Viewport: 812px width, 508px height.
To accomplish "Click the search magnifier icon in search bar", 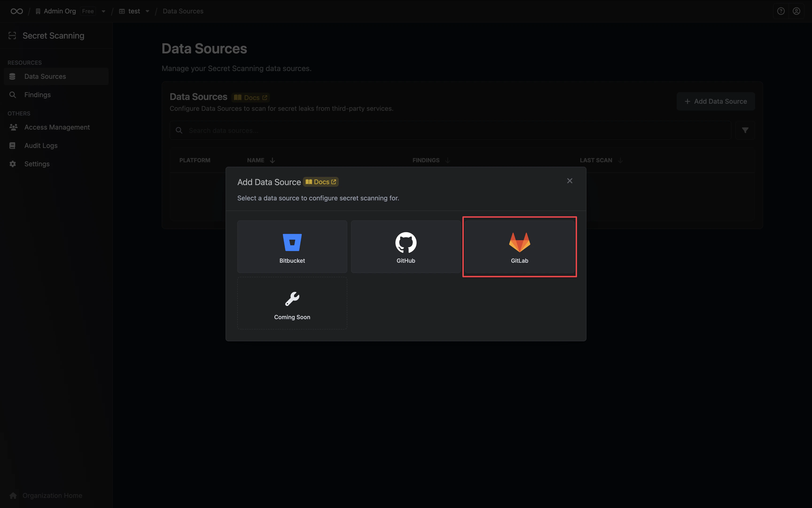I will coord(179,130).
